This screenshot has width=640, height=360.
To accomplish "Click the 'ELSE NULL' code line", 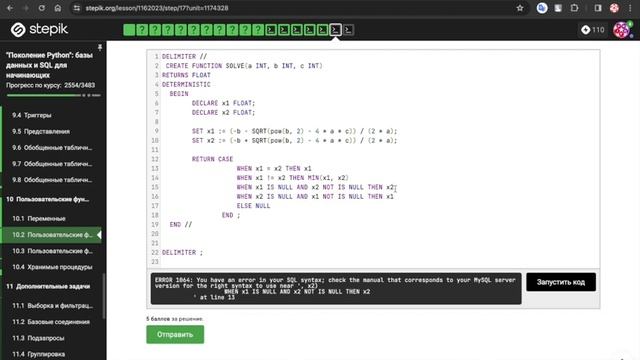I will click(253, 206).
